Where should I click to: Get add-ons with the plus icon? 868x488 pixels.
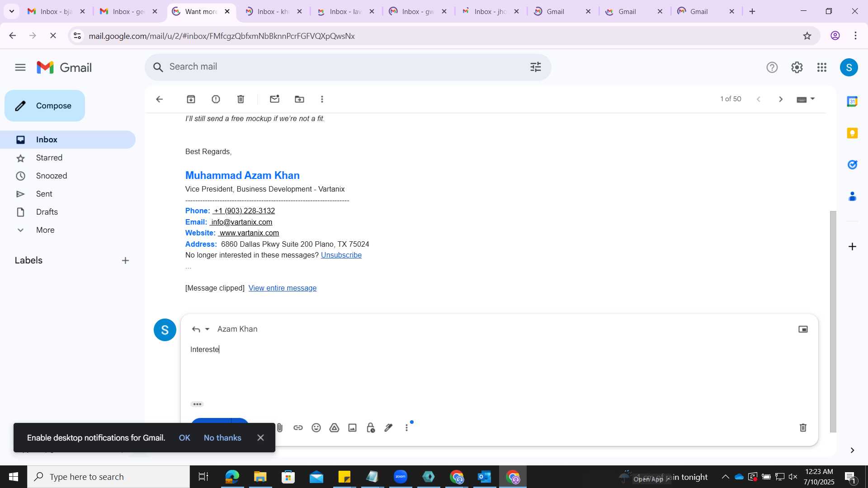coord(852,246)
